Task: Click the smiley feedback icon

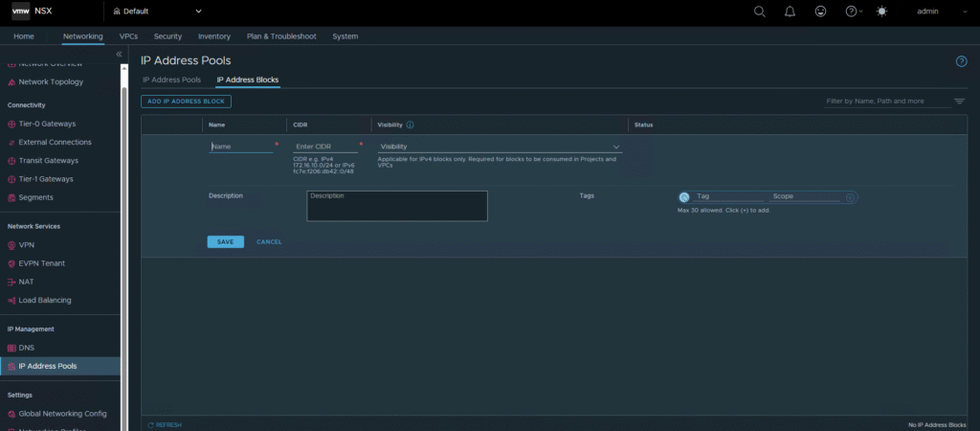Action: click(820, 11)
